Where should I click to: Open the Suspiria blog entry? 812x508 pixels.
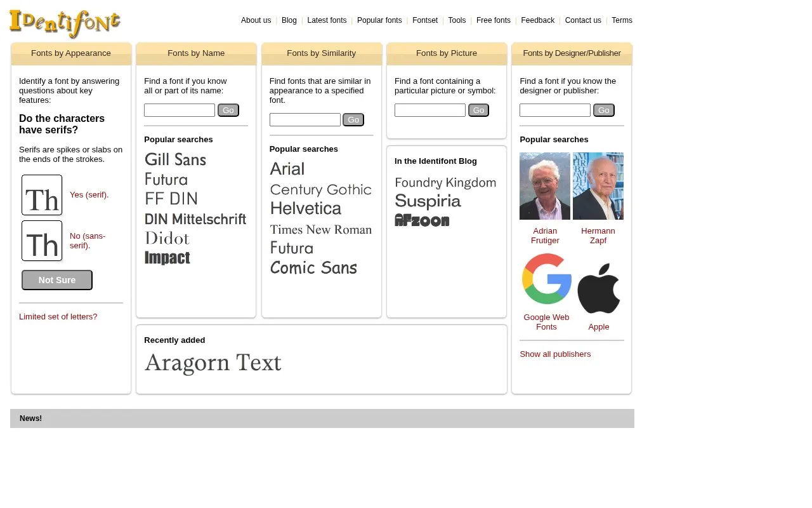coord(428,201)
